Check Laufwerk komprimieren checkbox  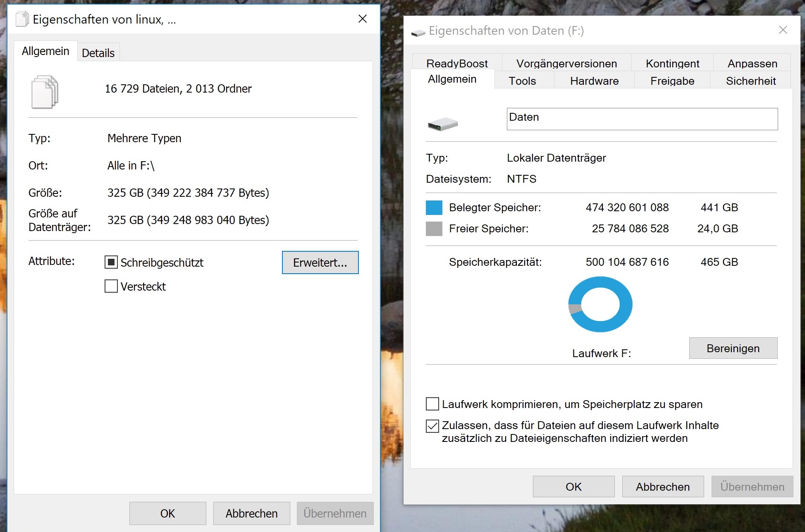(432, 404)
